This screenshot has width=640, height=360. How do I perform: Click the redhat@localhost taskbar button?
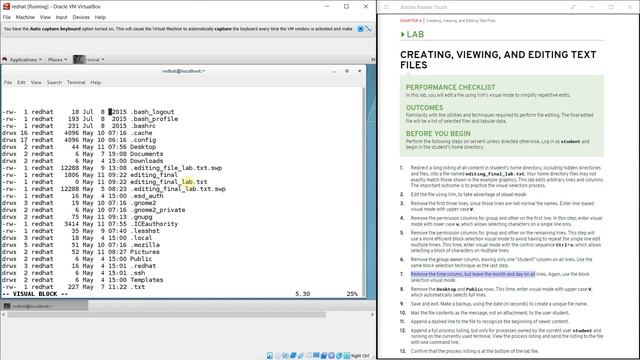pos(44,306)
